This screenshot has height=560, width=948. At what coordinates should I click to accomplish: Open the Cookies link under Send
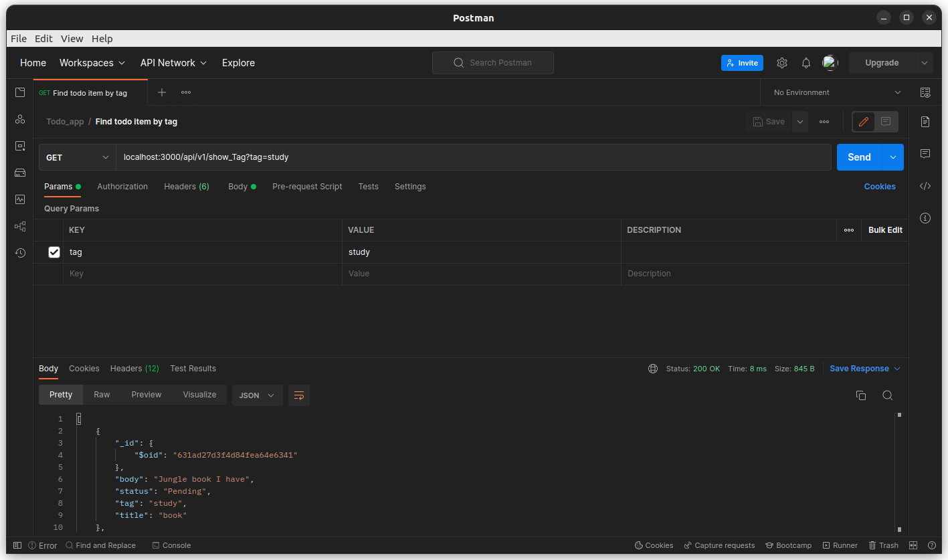coord(880,187)
